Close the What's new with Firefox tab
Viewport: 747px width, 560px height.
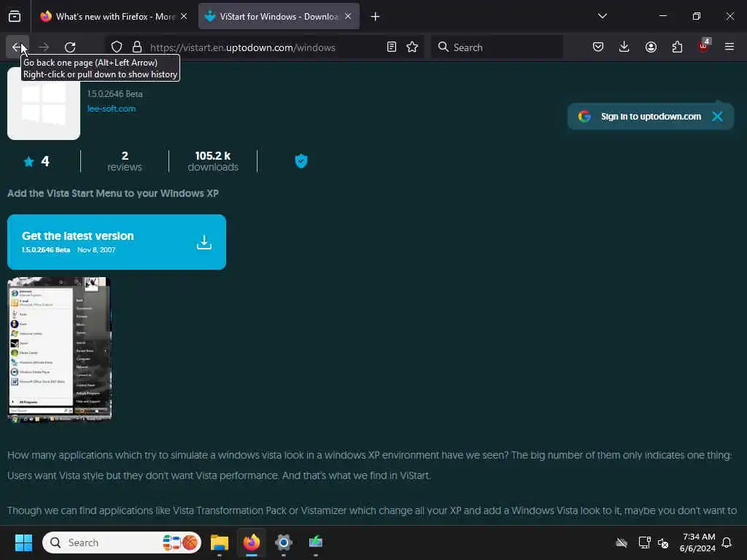[x=184, y=16]
